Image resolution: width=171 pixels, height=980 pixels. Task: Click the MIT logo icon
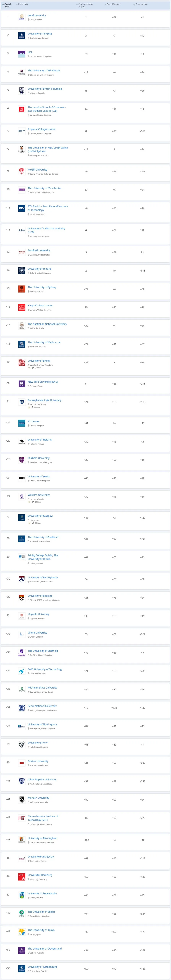22,818
